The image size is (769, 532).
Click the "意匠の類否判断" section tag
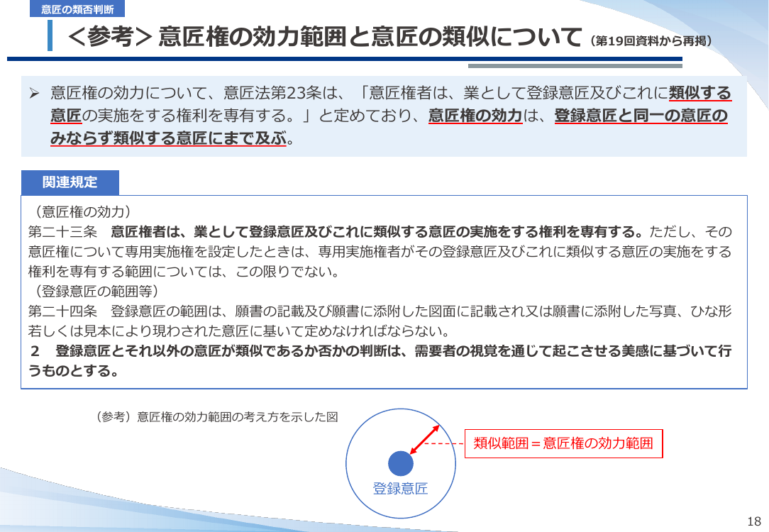pyautogui.click(x=77, y=9)
